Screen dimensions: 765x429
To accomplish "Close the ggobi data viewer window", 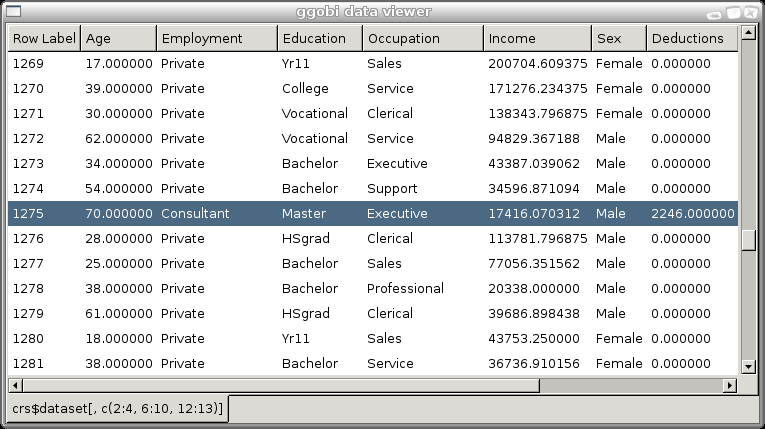I will [752, 11].
